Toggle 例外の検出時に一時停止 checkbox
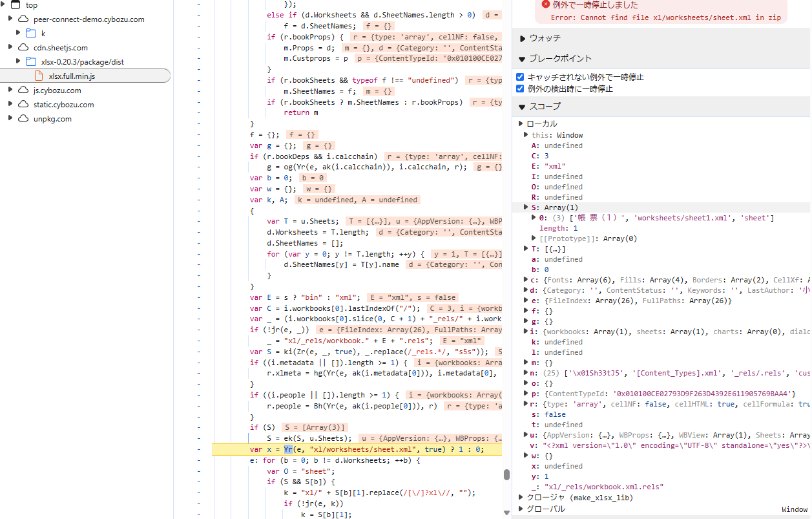The height and width of the screenshot is (519, 812). [x=520, y=89]
